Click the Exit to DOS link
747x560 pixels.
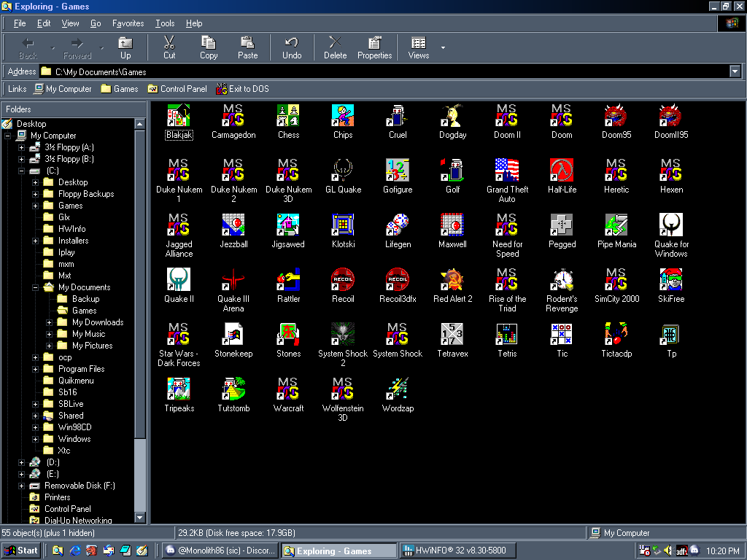[x=242, y=89]
